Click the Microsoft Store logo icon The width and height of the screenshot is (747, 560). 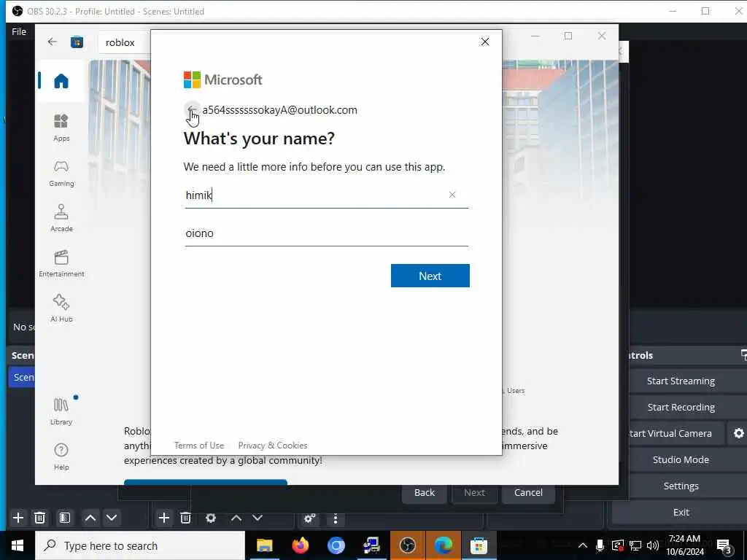click(x=77, y=42)
